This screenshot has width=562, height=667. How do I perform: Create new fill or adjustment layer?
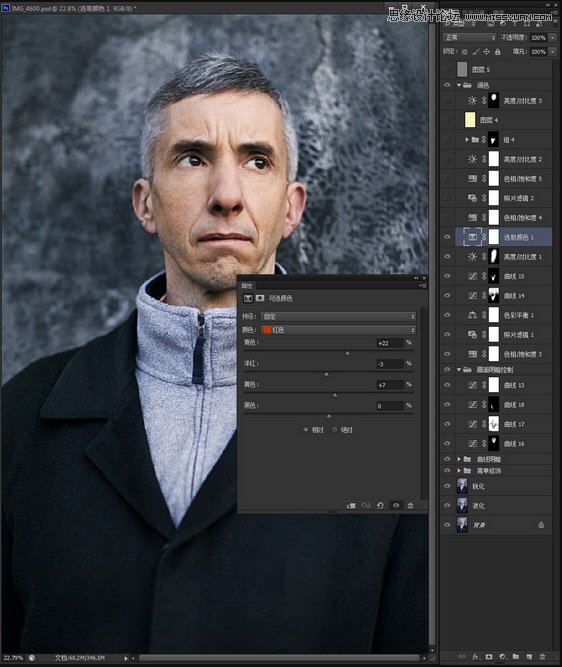(502, 657)
